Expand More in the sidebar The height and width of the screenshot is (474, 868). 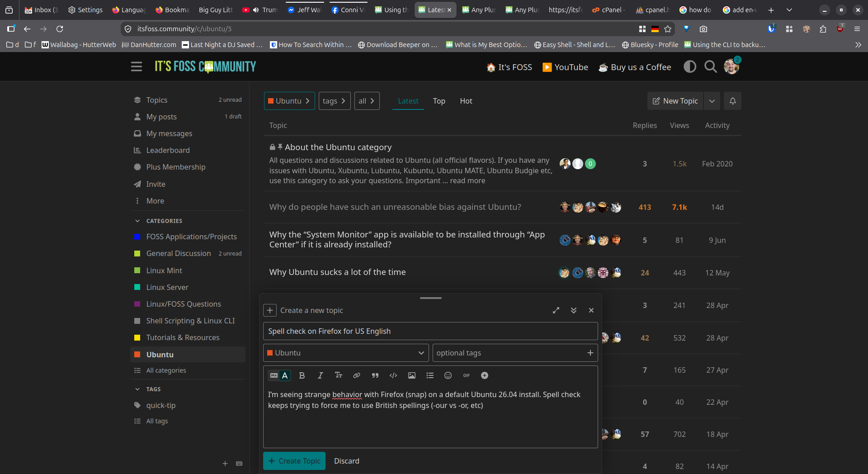pos(155,201)
